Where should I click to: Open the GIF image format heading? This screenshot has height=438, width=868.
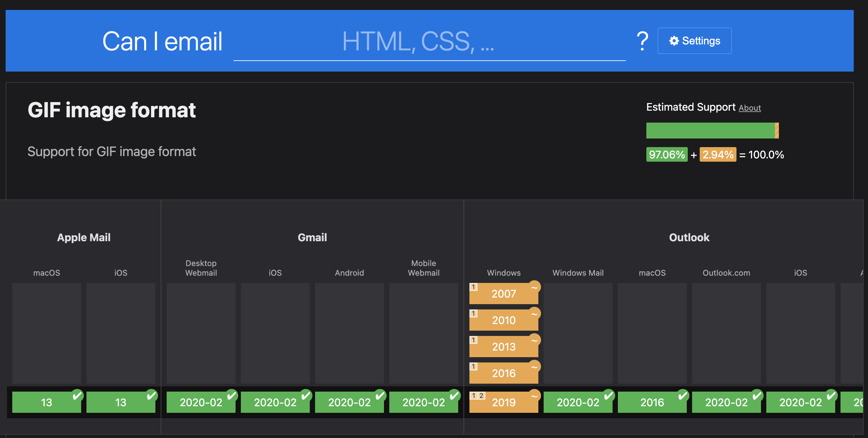point(112,110)
